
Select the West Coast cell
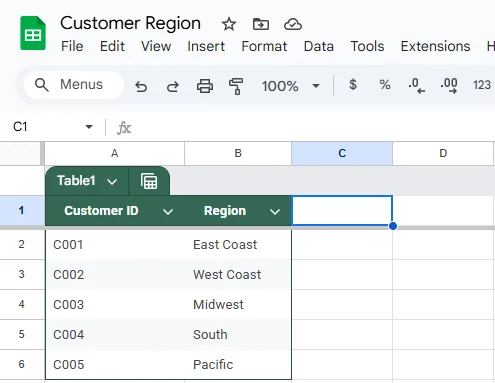[x=238, y=275]
